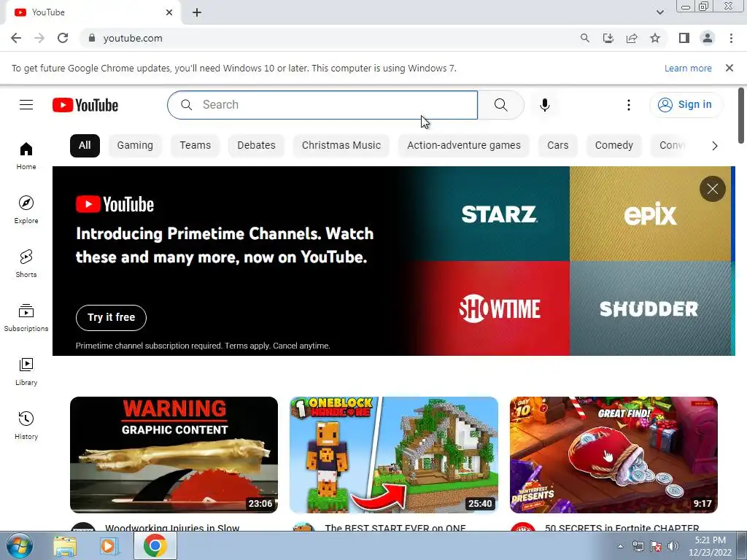
Task: Open Library from the sidebar
Action: click(26, 371)
